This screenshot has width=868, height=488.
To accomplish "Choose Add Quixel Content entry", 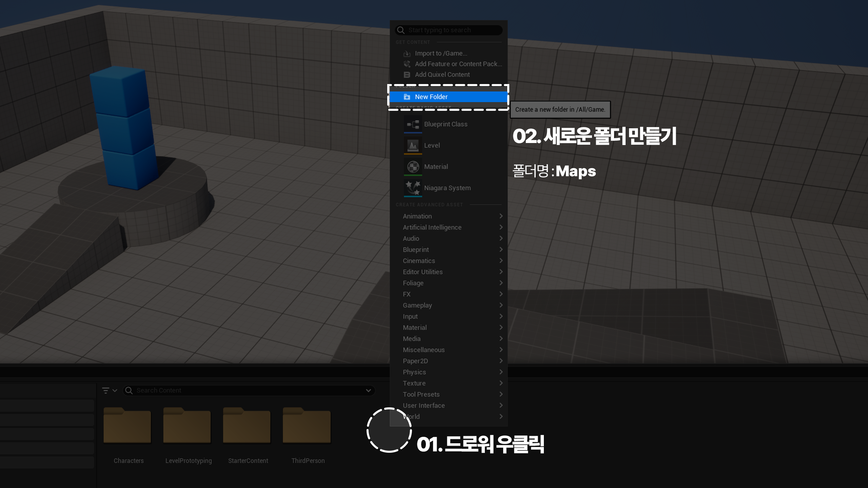I will tap(448, 75).
